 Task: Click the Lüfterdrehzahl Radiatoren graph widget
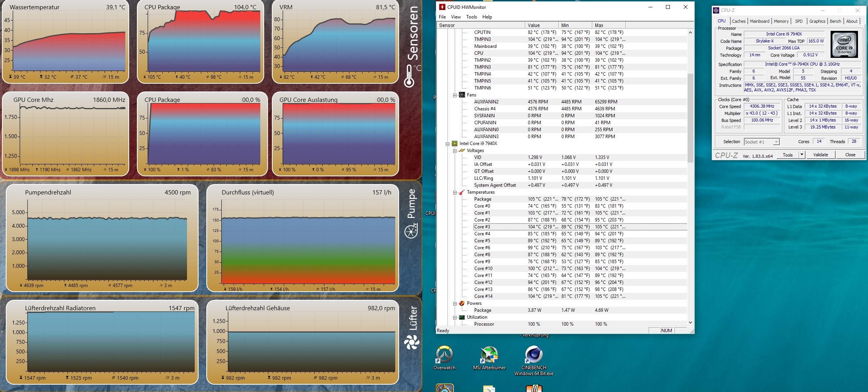[102, 342]
